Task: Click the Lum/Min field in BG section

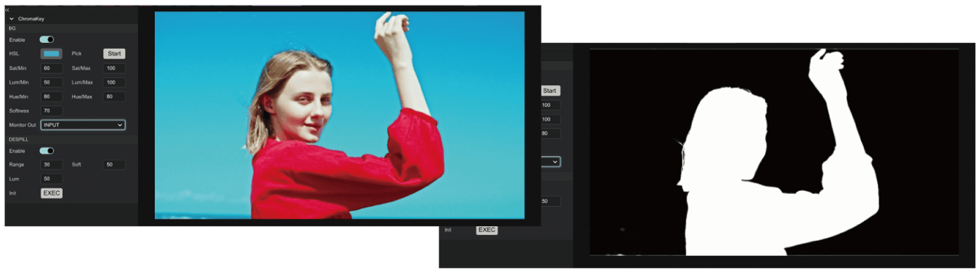Action: tap(51, 83)
